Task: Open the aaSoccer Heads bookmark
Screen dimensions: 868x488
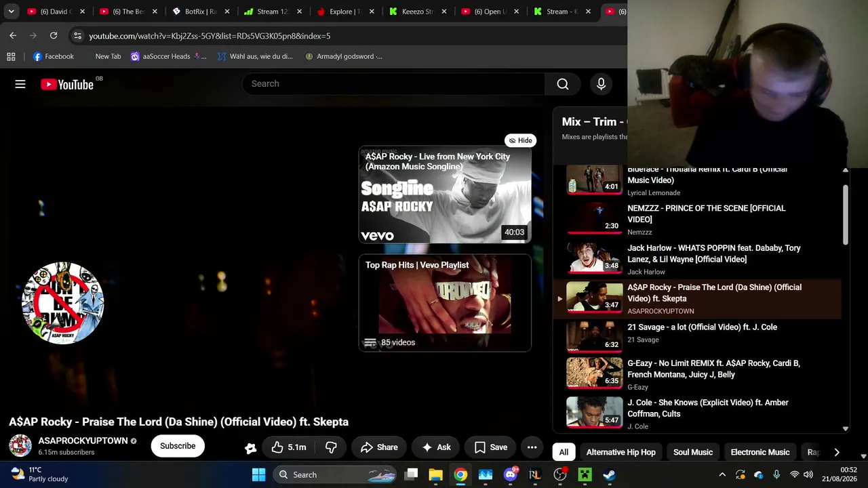Action: [x=168, y=56]
